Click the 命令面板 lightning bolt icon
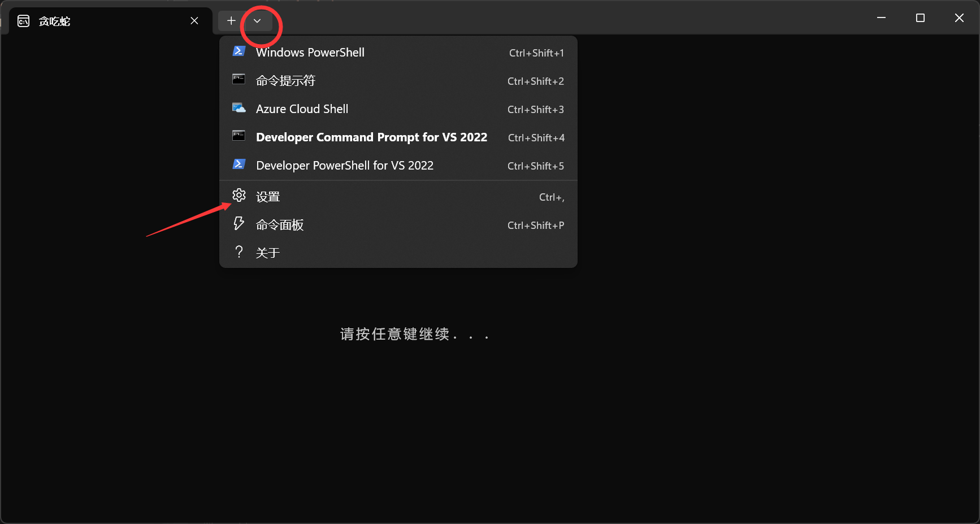Image resolution: width=980 pixels, height=524 pixels. click(239, 224)
